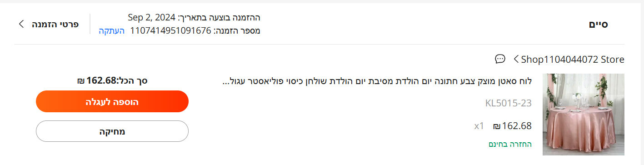Click the x1 quantity indicator

pyautogui.click(x=479, y=126)
